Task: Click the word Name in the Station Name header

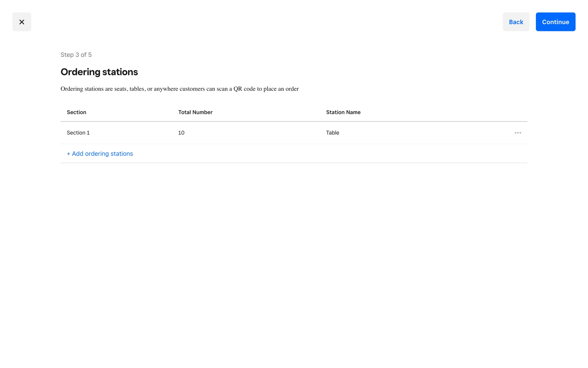Action: (x=353, y=112)
